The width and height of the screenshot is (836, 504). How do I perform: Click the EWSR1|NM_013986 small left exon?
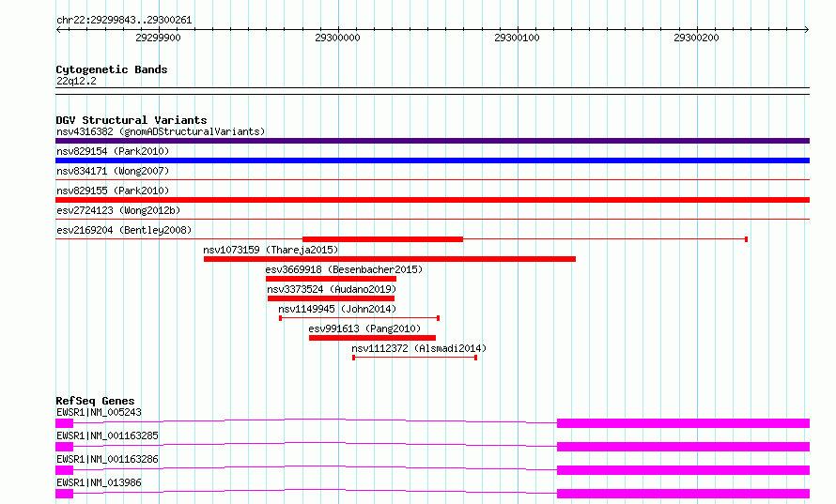pyautogui.click(x=65, y=494)
